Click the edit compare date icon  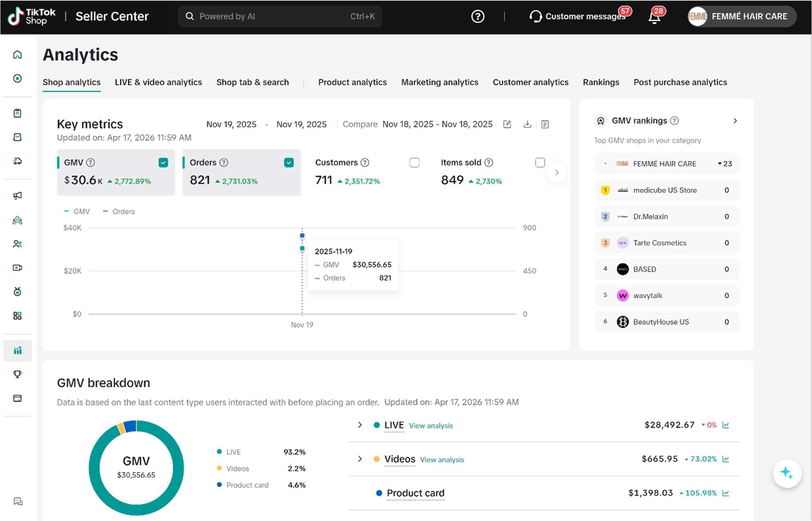click(x=507, y=124)
